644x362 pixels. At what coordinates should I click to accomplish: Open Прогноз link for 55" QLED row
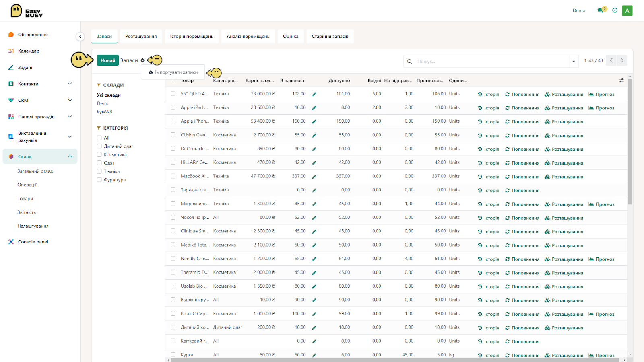coord(601,94)
